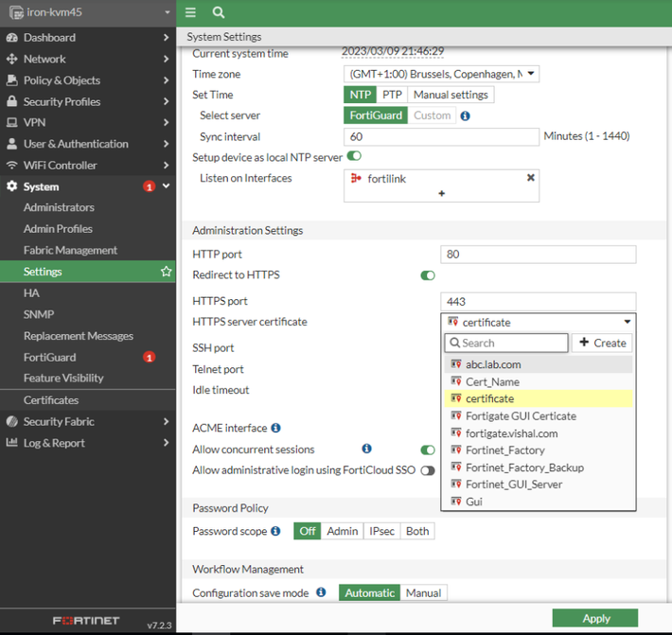
Task: Disable Setup device as local NTP server
Action: click(354, 156)
